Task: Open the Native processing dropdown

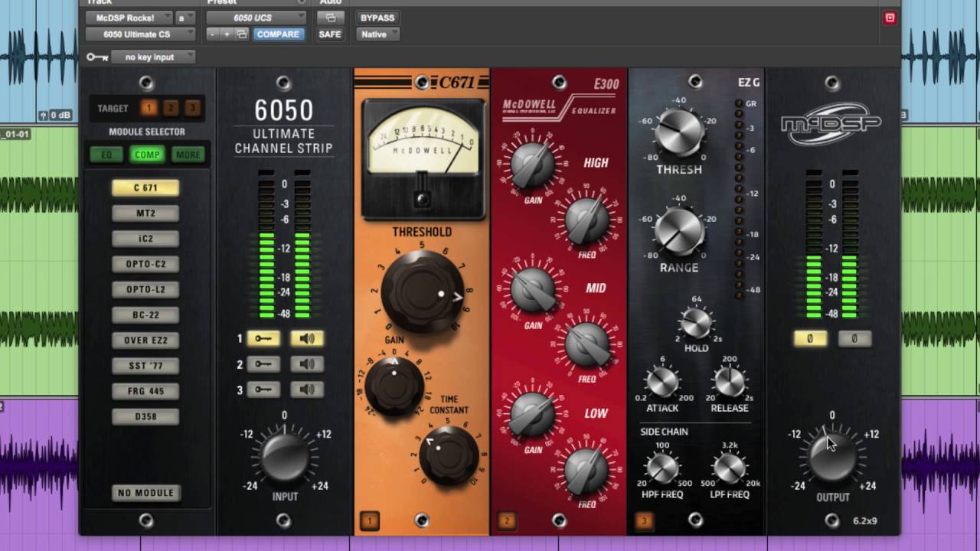Action: point(378,34)
